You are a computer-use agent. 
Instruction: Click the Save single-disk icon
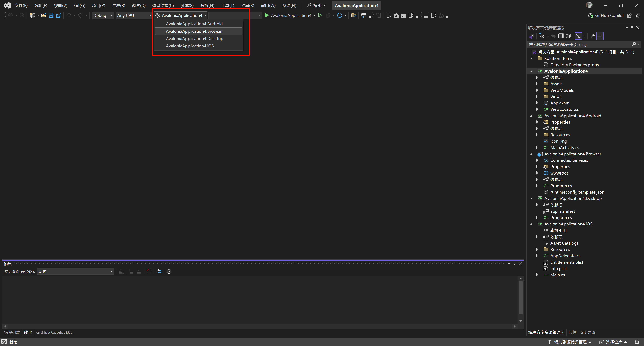51,15
